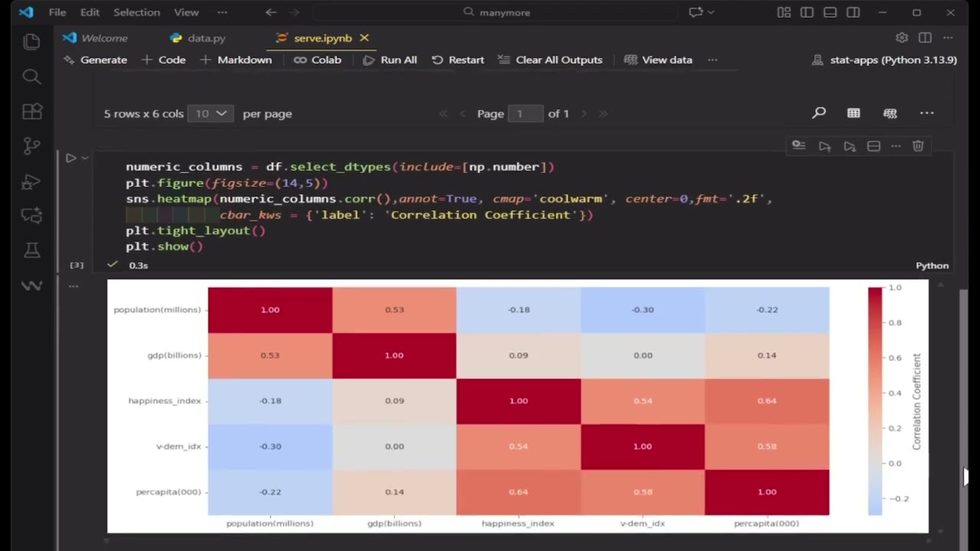Open the Chat view in activity bar
The image size is (980, 551).
(31, 216)
